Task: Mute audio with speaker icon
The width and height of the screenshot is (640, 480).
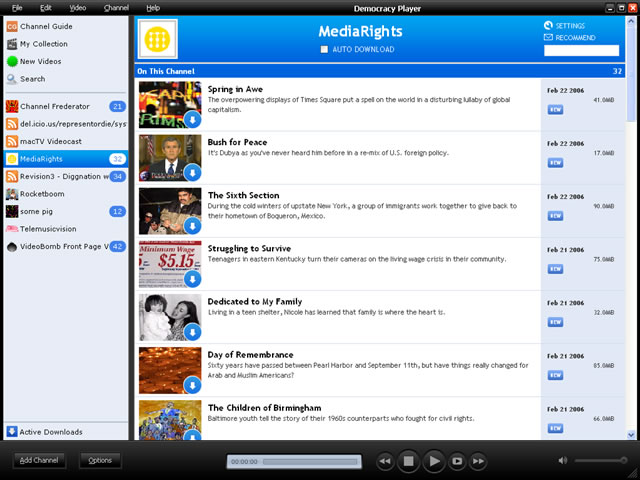Action: click(563, 460)
